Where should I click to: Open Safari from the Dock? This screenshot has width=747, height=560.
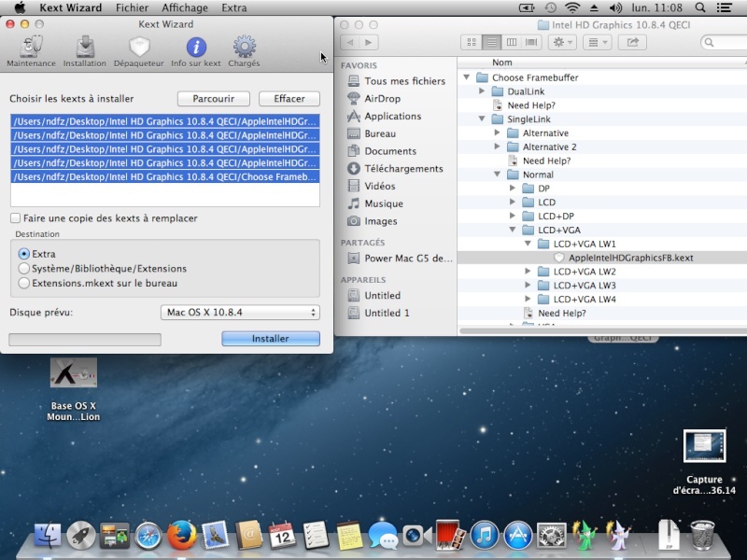148,536
